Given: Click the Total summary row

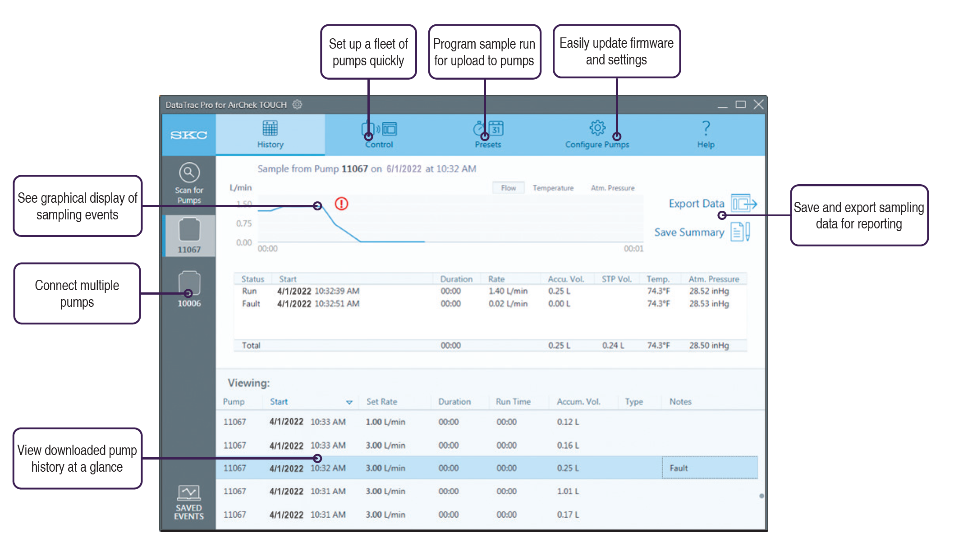Looking at the screenshot, I should pyautogui.click(x=490, y=346).
